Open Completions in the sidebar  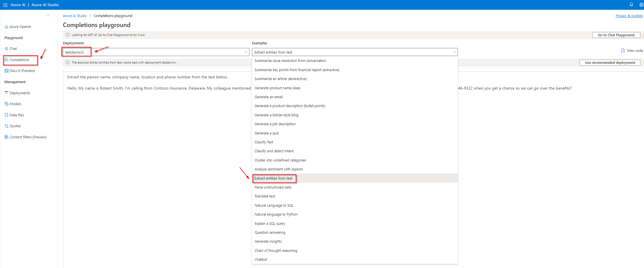(19, 60)
